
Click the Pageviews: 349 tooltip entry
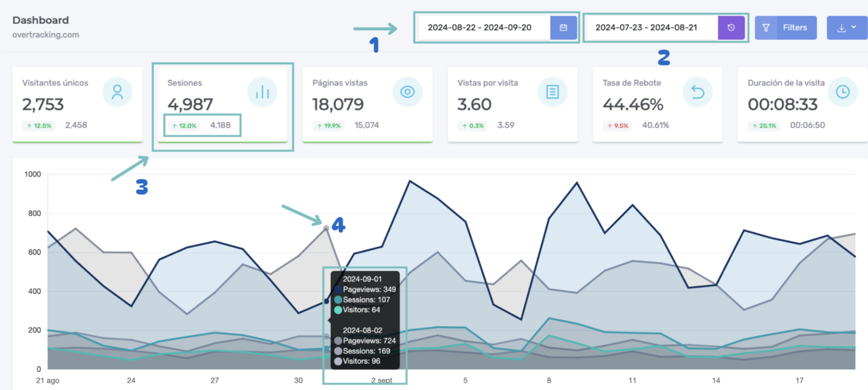click(x=365, y=290)
